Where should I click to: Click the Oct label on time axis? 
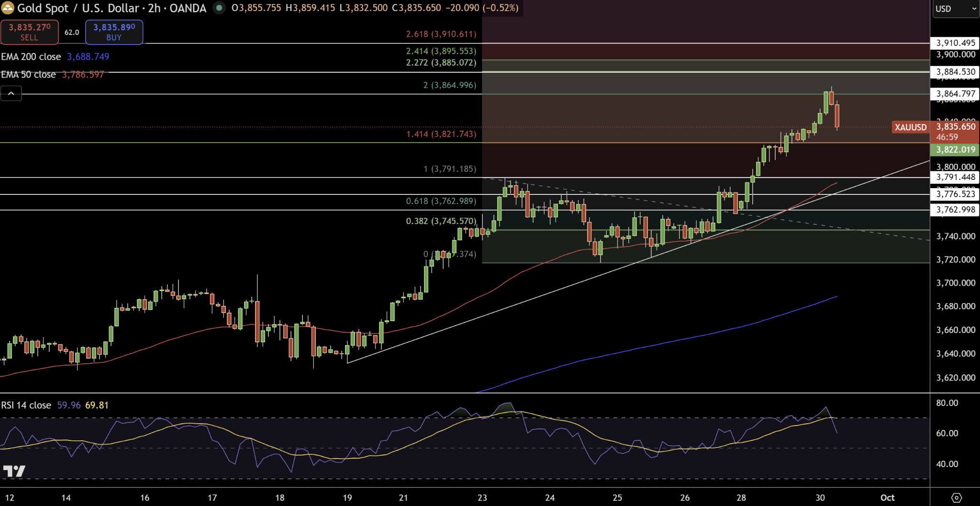pyautogui.click(x=888, y=498)
